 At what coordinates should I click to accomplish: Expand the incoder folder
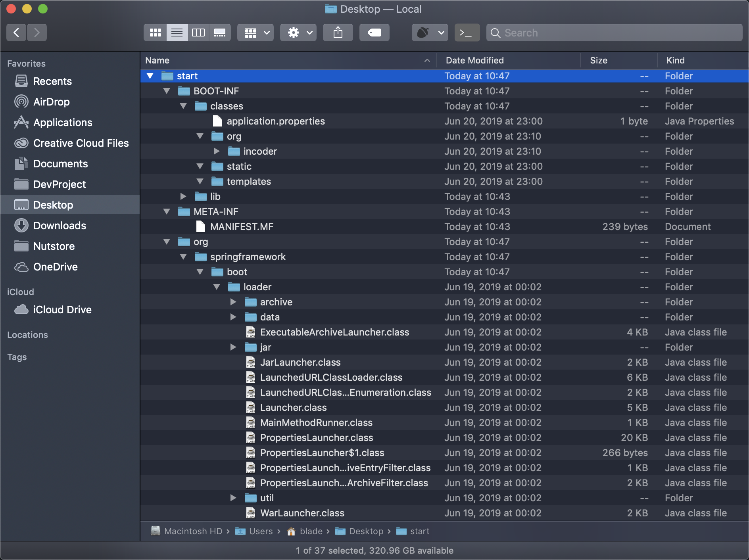pyautogui.click(x=217, y=151)
